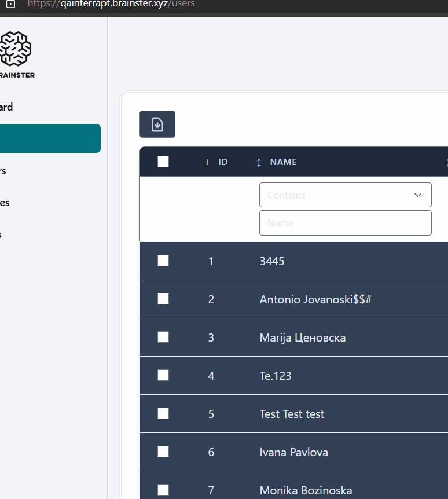Viewport: 448px width, 499px height.
Task: Click the Brainster logo
Action: [x=16, y=49]
